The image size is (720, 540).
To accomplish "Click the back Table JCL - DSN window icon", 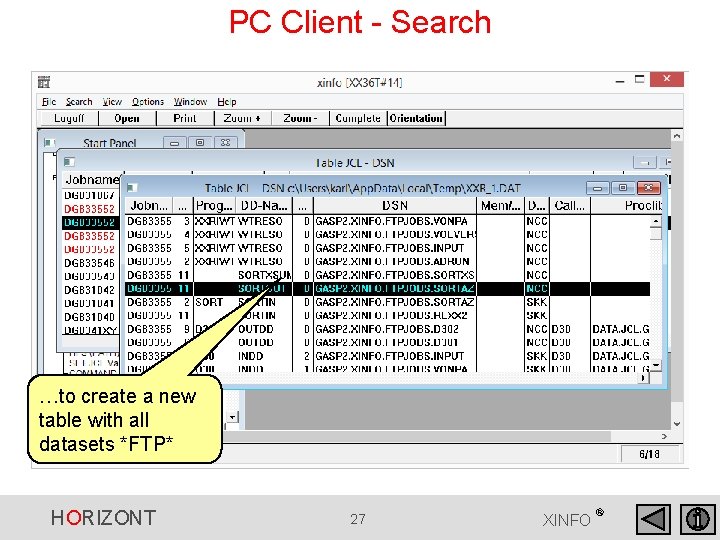I will coord(69,162).
